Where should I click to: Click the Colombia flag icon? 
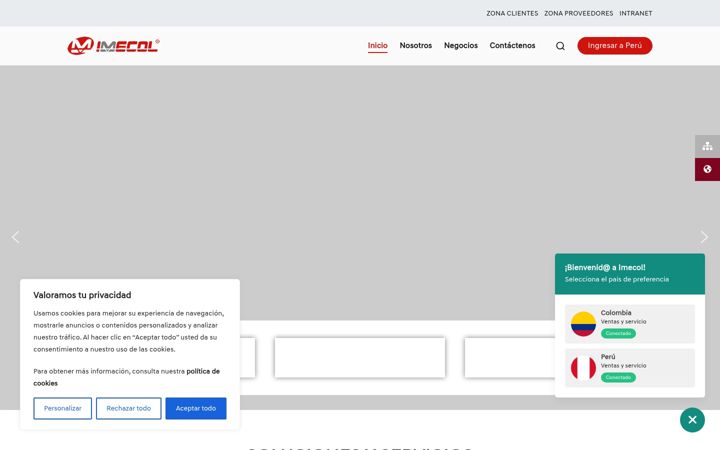pyautogui.click(x=583, y=324)
